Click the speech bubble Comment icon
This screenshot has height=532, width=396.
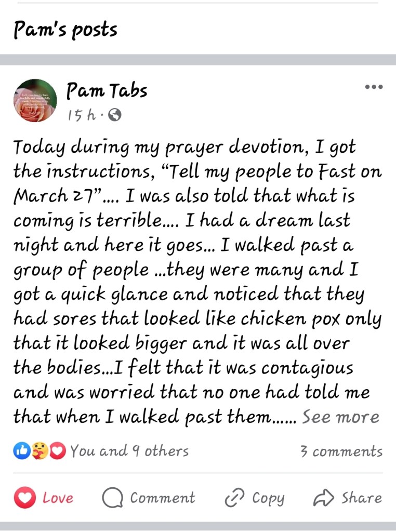[111, 498]
